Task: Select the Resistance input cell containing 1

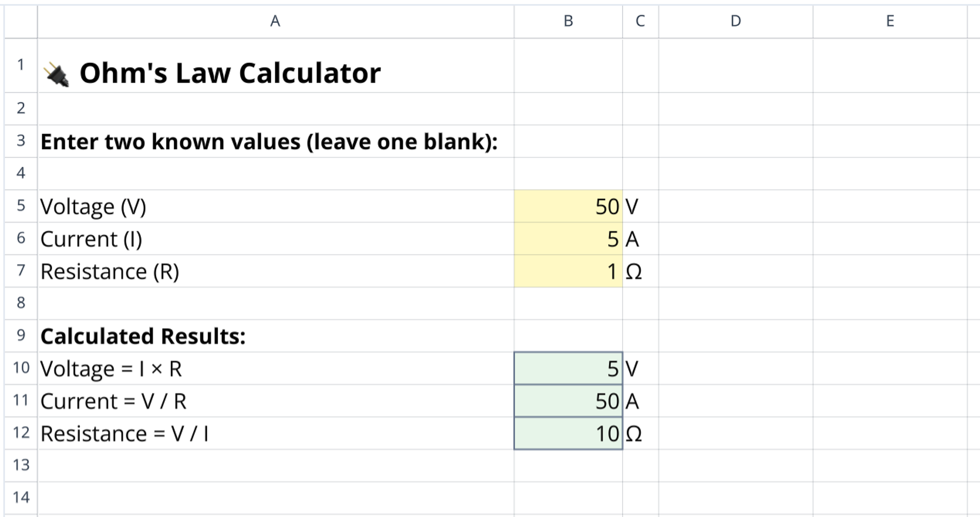Action: (x=567, y=271)
